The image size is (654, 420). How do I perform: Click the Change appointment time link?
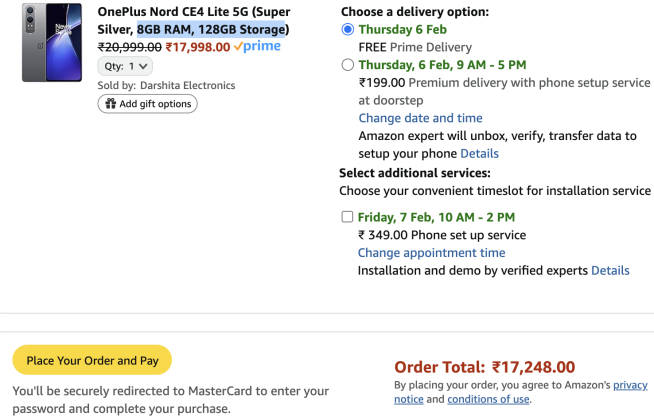coord(431,253)
